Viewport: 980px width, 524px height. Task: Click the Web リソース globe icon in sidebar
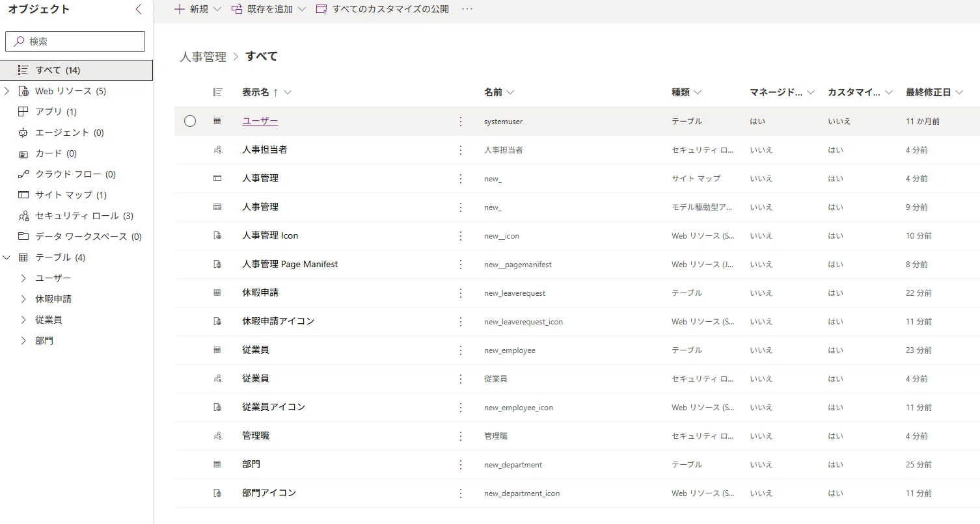tap(23, 91)
